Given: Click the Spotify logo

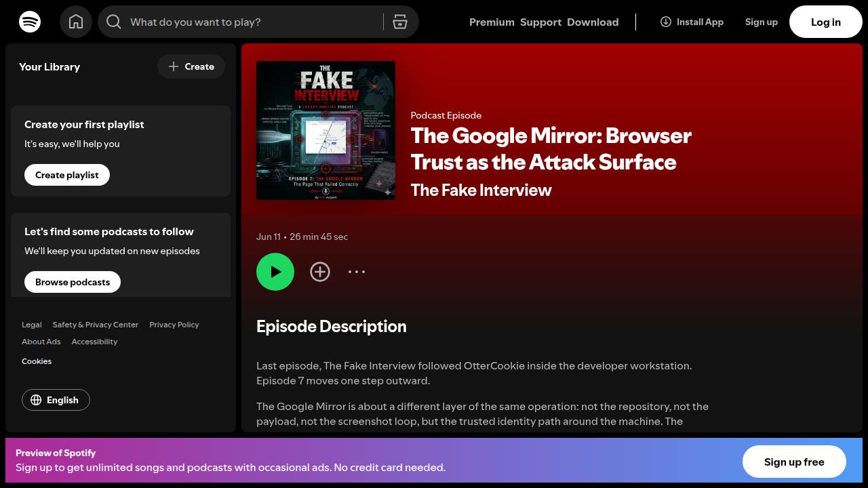Looking at the screenshot, I should 30,22.
